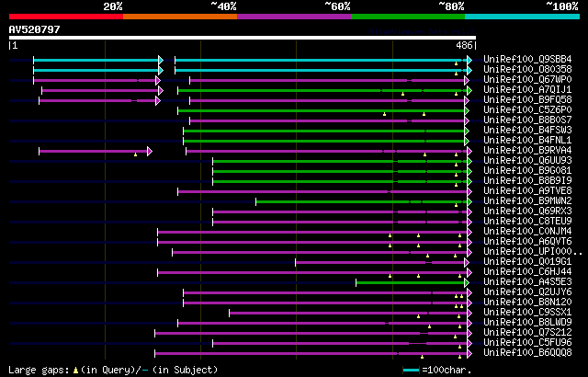Click the white AV520797 query sequence bar
The width and height of the screenshot is (588, 377).
pyautogui.click(x=243, y=38)
